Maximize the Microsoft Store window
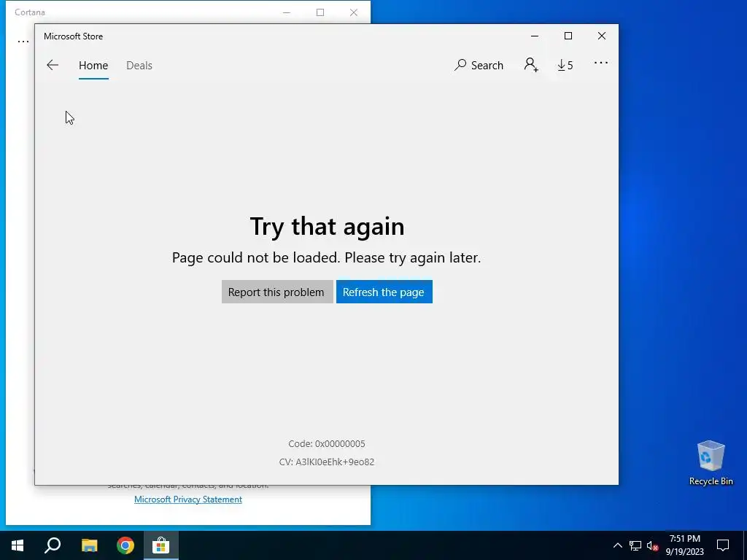Viewport: 747px width, 560px height. click(568, 36)
